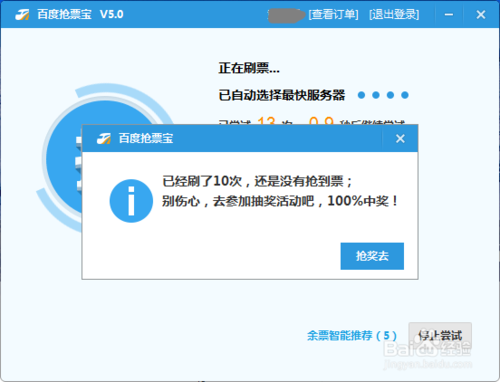Click the 已经刷了10次 message line

coord(257,181)
